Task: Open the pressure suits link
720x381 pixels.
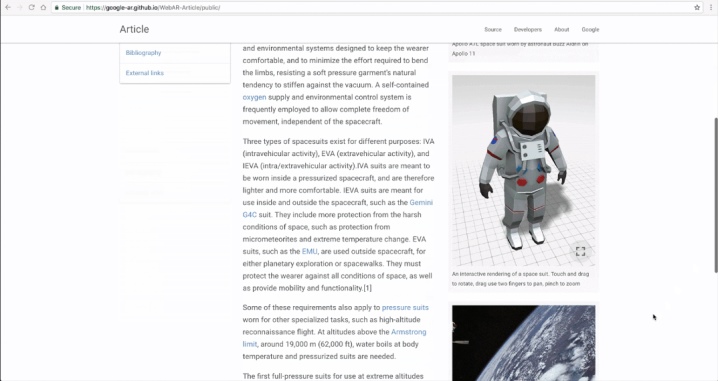Action: click(x=405, y=308)
